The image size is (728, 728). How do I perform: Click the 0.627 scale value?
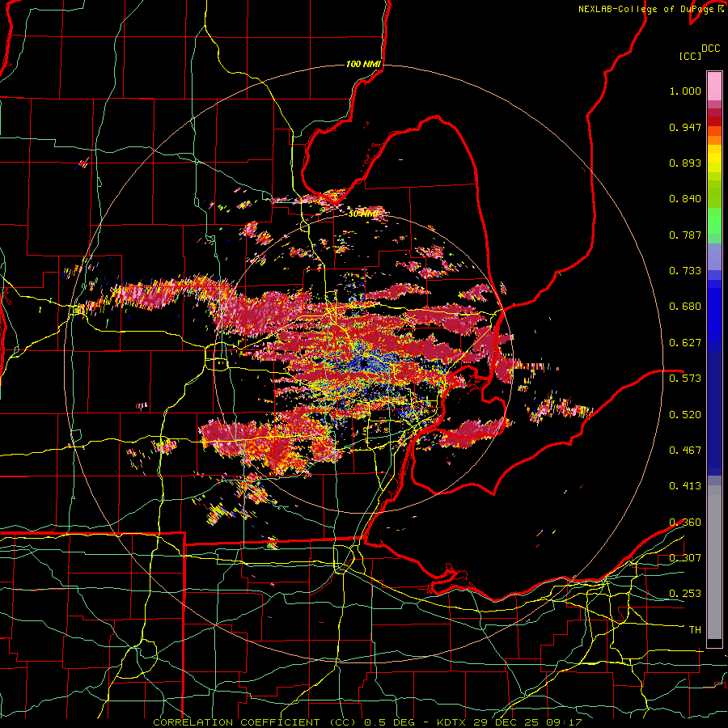[685, 343]
